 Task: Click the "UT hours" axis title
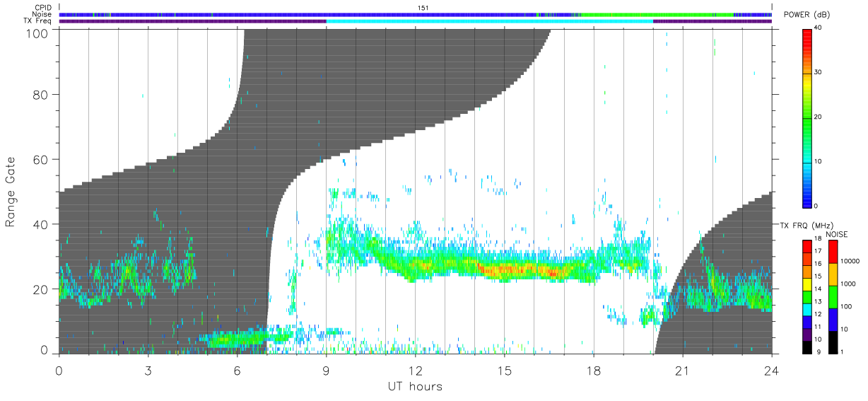414,387
